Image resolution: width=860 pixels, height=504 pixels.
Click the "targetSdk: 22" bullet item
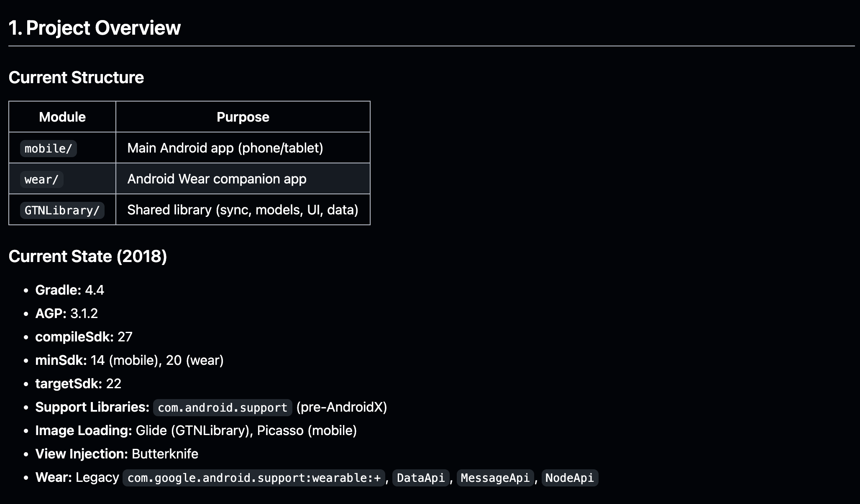(x=78, y=384)
